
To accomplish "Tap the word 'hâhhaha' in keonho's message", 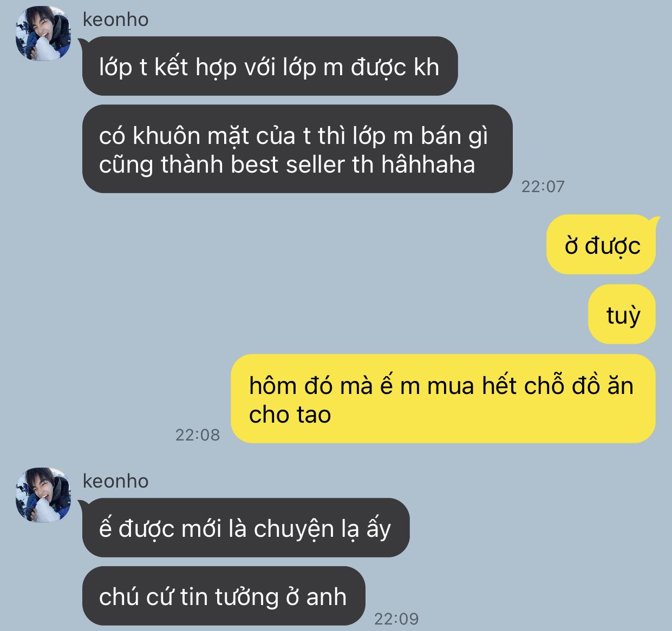I will click(x=428, y=164).
